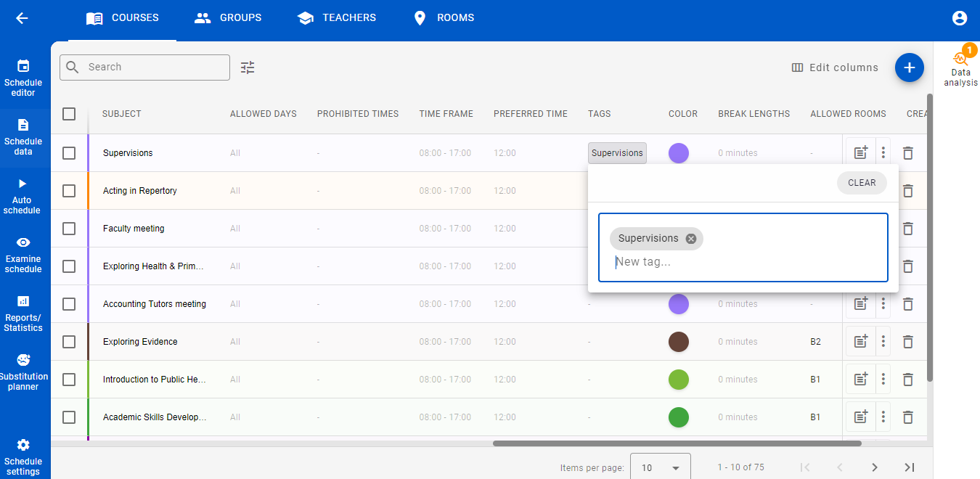Tick the Acting in Repertory checkbox

click(69, 191)
